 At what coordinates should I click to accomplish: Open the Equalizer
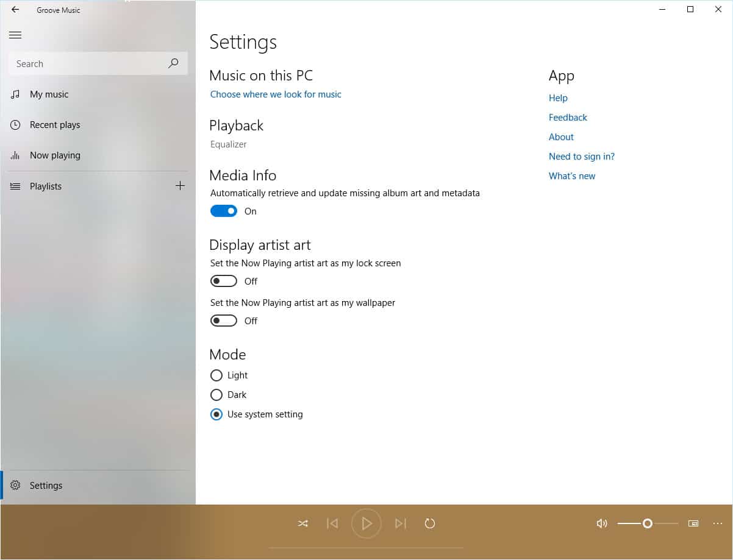[x=229, y=144]
